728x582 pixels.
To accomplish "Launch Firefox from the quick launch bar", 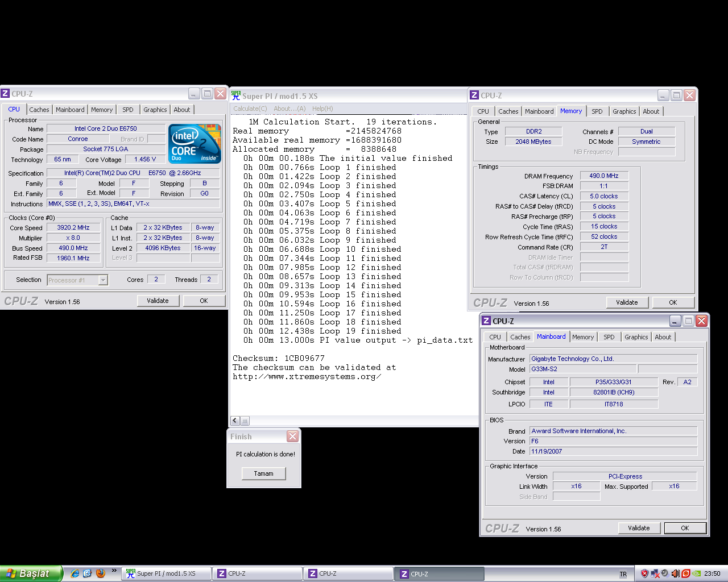I will pos(101,573).
